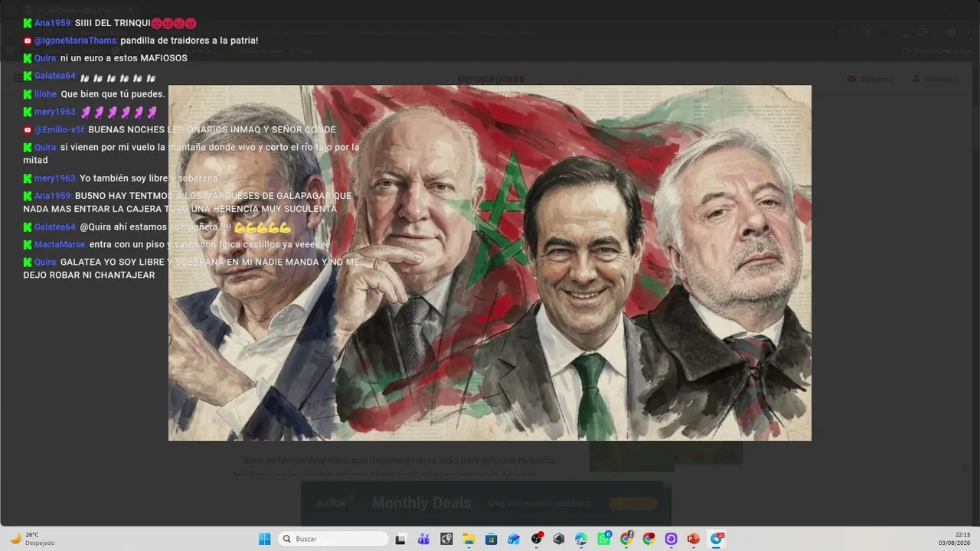Viewport: 980px width, 551px height.
Task: Click username @IgoneMariaThams in the chat
Action: click(x=76, y=41)
